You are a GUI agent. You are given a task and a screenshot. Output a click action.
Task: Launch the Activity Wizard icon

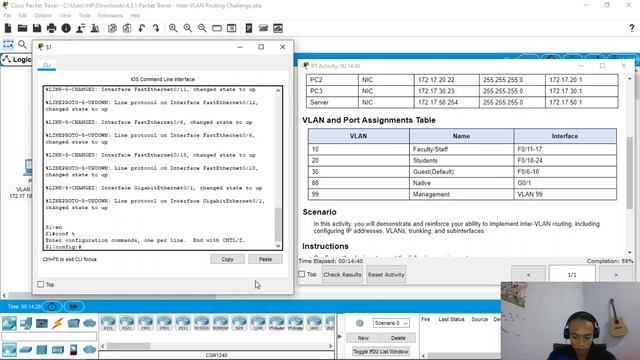[80, 28]
